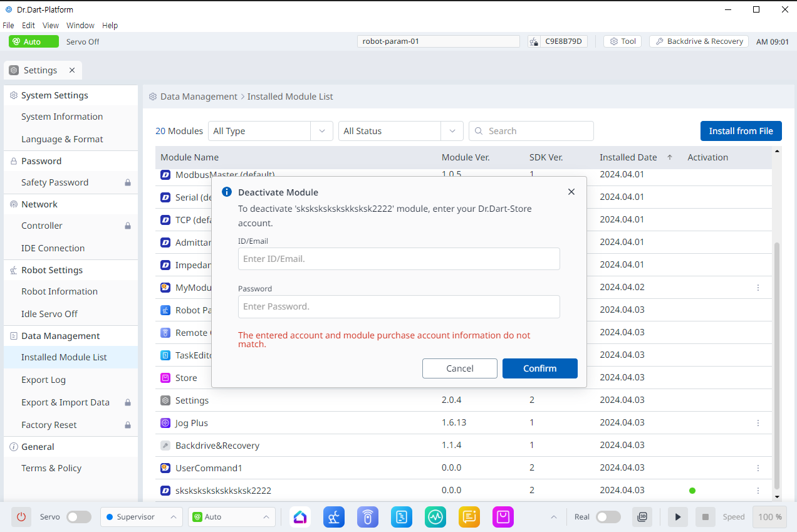The width and height of the screenshot is (797, 532).
Task: Open the pink-green monitoring waveform icon
Action: pos(435,517)
